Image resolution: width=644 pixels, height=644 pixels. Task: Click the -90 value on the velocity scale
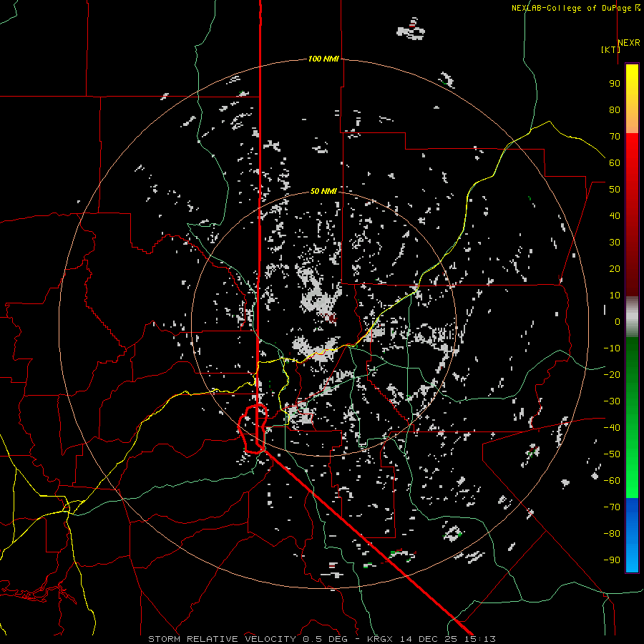pos(612,560)
